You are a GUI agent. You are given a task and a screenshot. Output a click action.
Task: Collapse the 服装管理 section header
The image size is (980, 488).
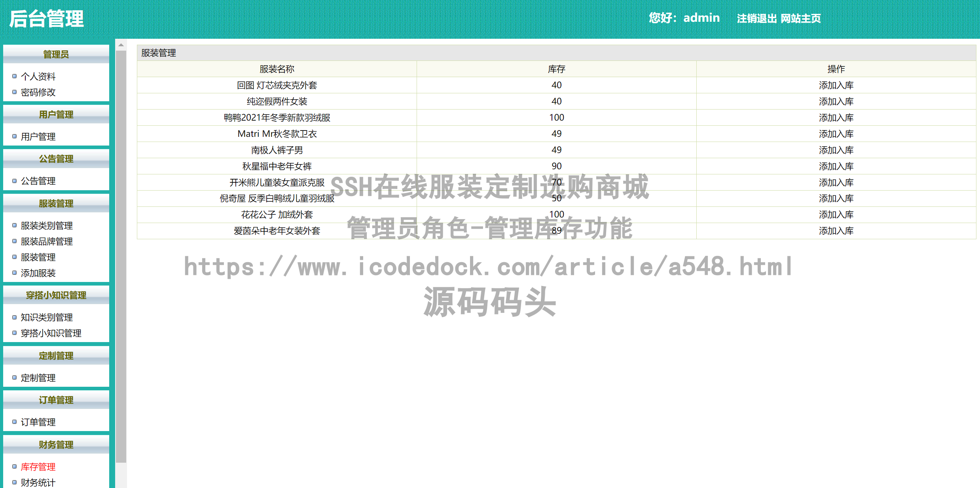56,203
